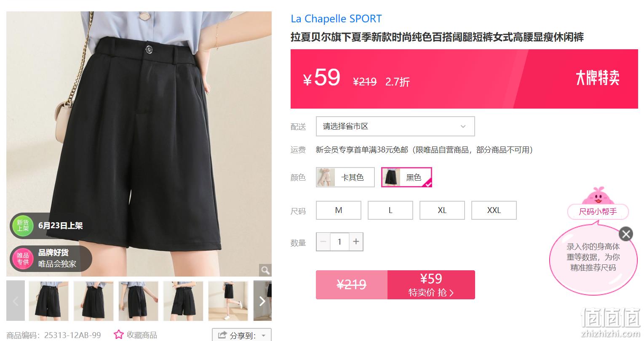Select the fifth thumbnail with walking model

coord(228,301)
